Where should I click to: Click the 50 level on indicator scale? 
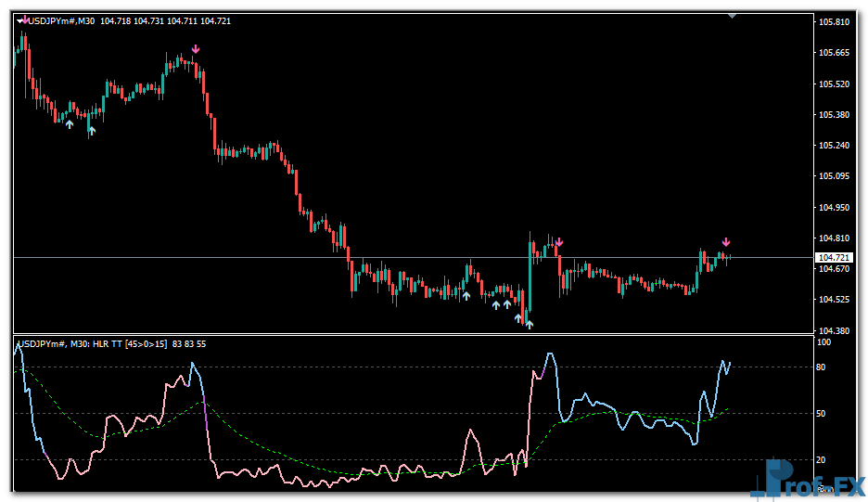(822, 414)
